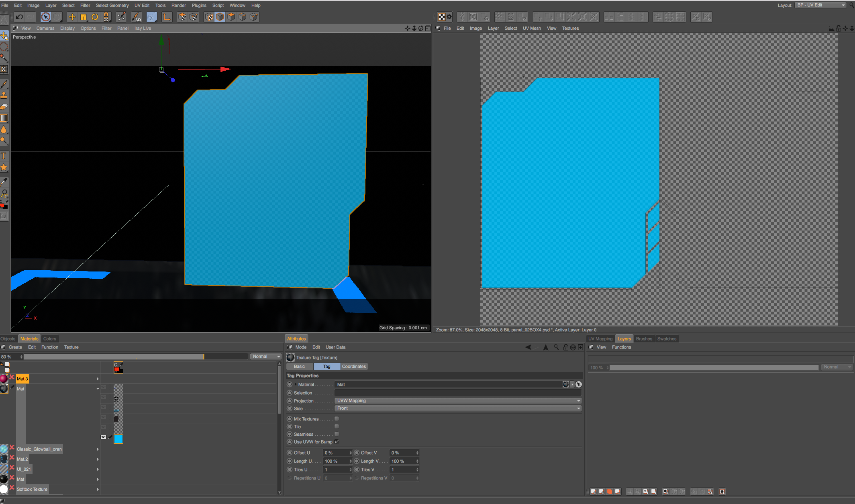This screenshot has width=855, height=504.
Task: Open the Projection UVW Mapping dropdown
Action: click(x=458, y=401)
